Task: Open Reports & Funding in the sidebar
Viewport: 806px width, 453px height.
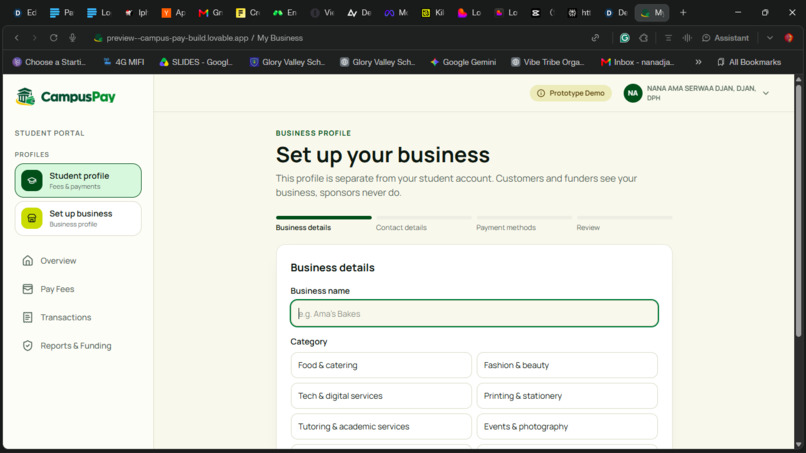Action: (x=78, y=346)
